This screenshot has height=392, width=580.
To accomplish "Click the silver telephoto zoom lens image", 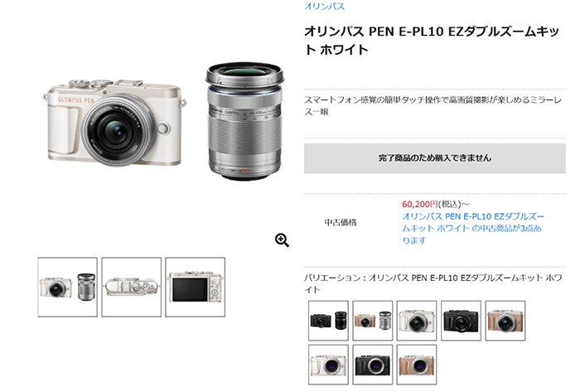I will tap(245, 121).
